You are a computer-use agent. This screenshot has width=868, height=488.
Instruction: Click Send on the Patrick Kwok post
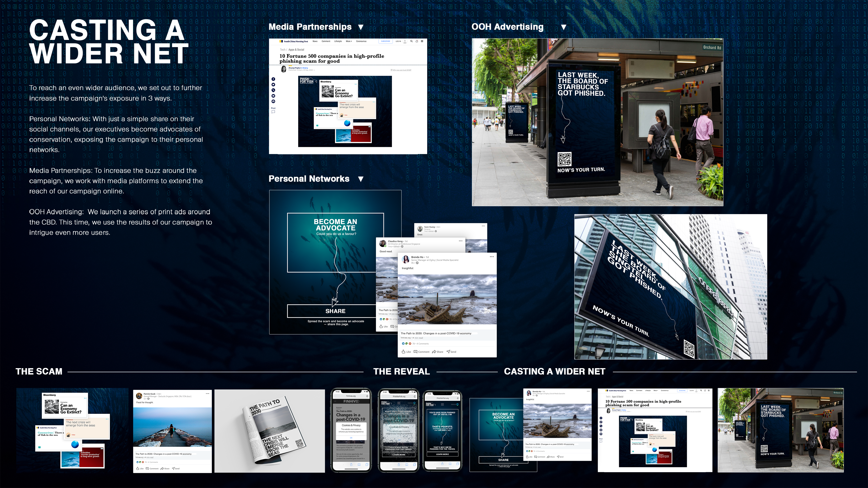tap(176, 468)
